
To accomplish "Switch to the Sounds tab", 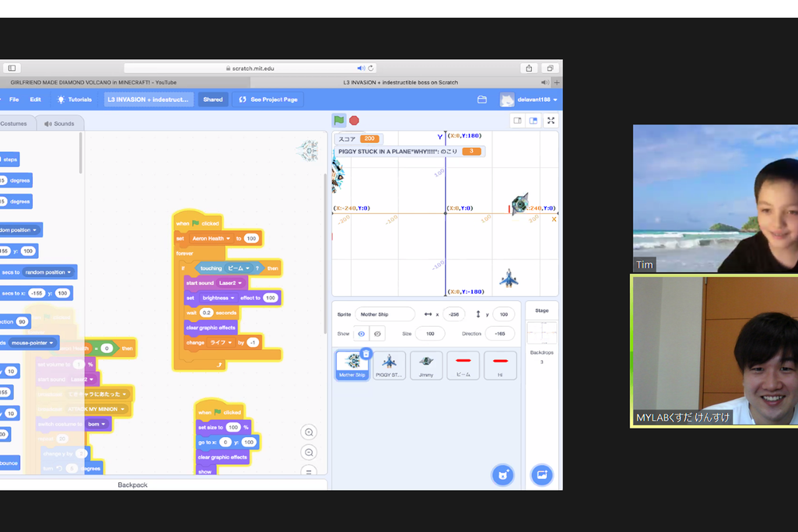I will (x=60, y=124).
